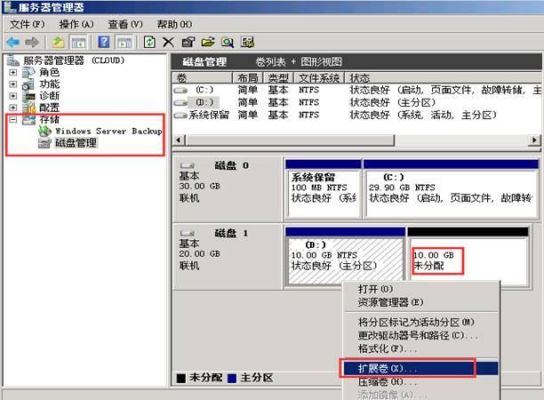Viewport: 544px width, 400px height.
Task: Open the 操作(A) menu
Action: [x=76, y=24]
